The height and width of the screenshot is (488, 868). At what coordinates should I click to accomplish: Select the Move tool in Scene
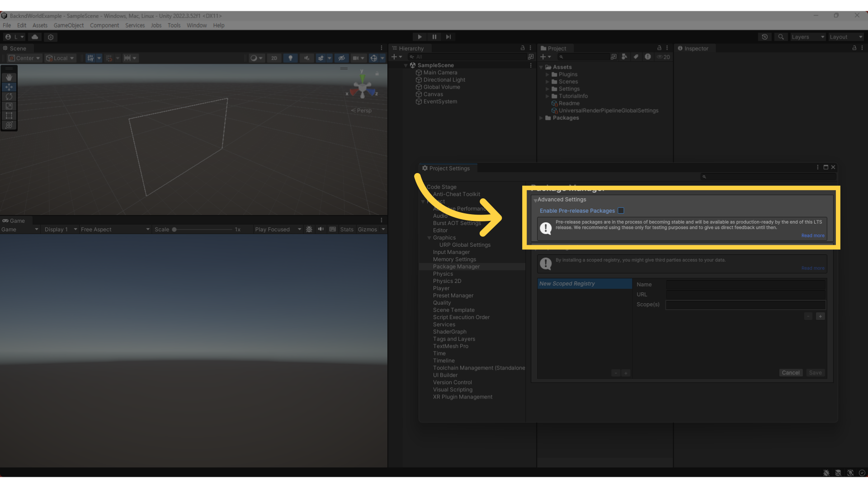pos(9,87)
